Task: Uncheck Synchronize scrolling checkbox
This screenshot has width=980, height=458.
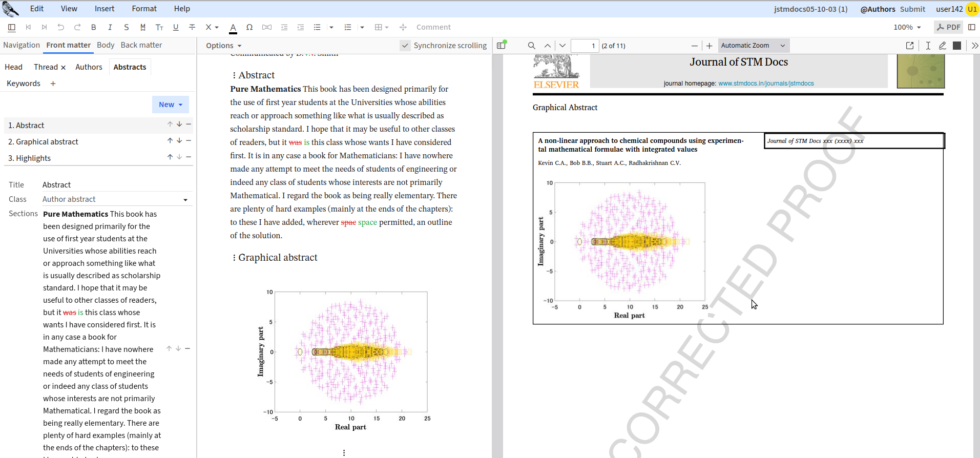Action: click(x=405, y=46)
